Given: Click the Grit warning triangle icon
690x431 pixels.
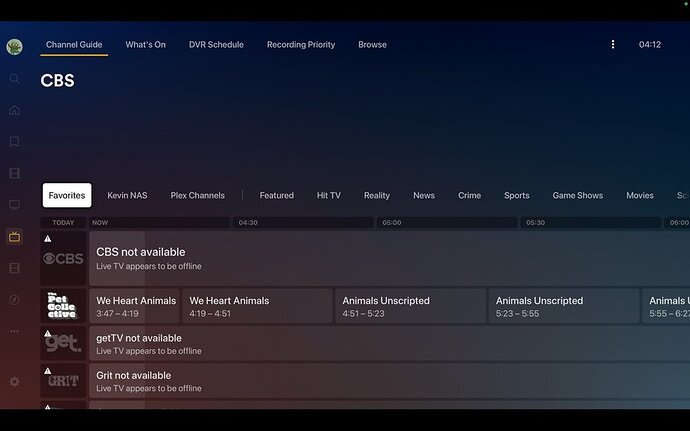Looking at the screenshot, I should (48, 371).
